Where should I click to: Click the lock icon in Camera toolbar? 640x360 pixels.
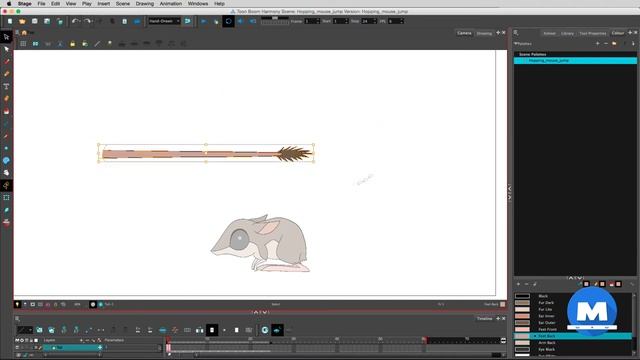click(72, 44)
